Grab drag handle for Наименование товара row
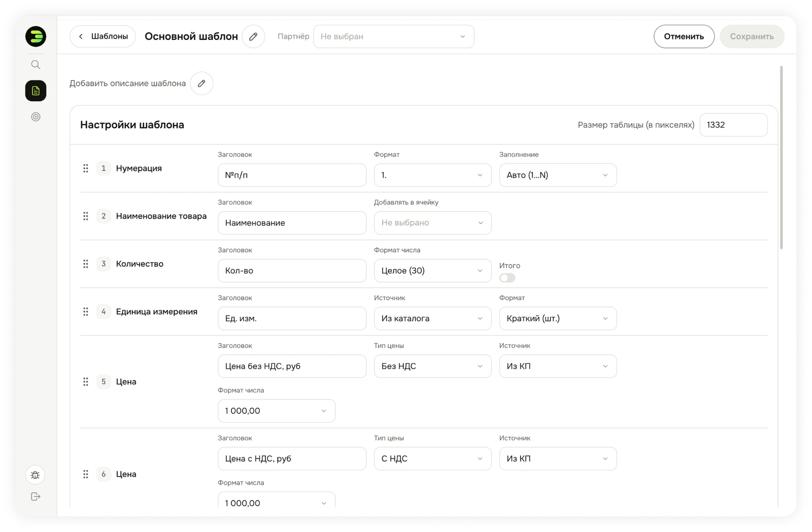Image resolution: width=812 pixels, height=532 pixels. point(86,216)
